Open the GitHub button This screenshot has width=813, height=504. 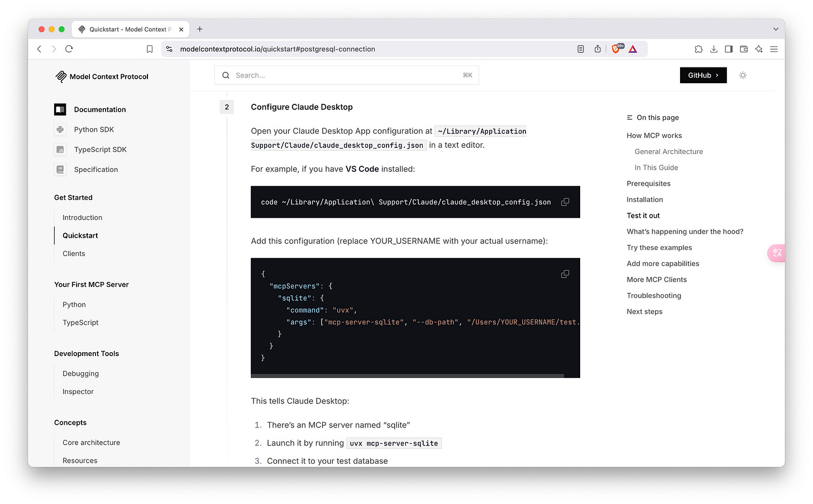coord(703,75)
